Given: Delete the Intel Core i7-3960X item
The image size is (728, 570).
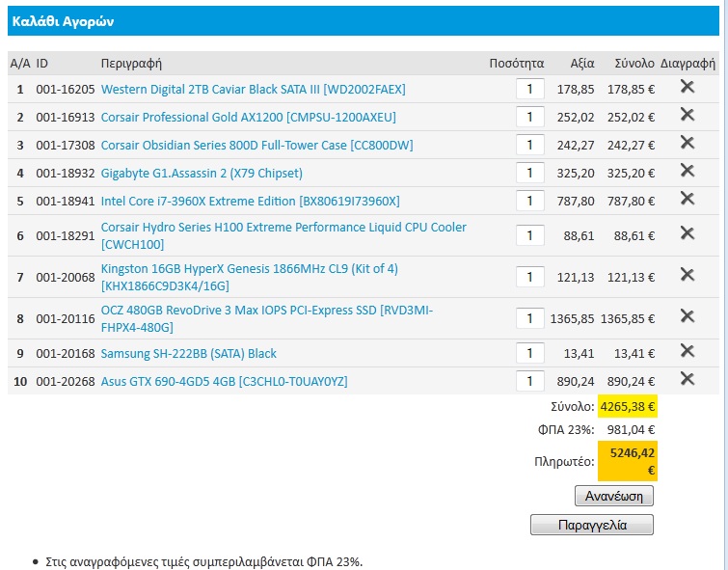Looking at the screenshot, I should coord(688,199).
